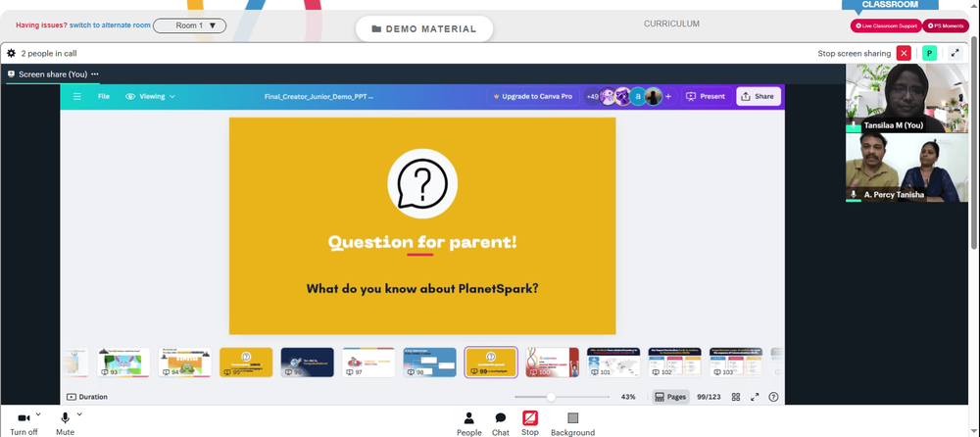Image resolution: width=980 pixels, height=437 pixels.
Task: Show the +49 collaborators list
Action: point(593,96)
